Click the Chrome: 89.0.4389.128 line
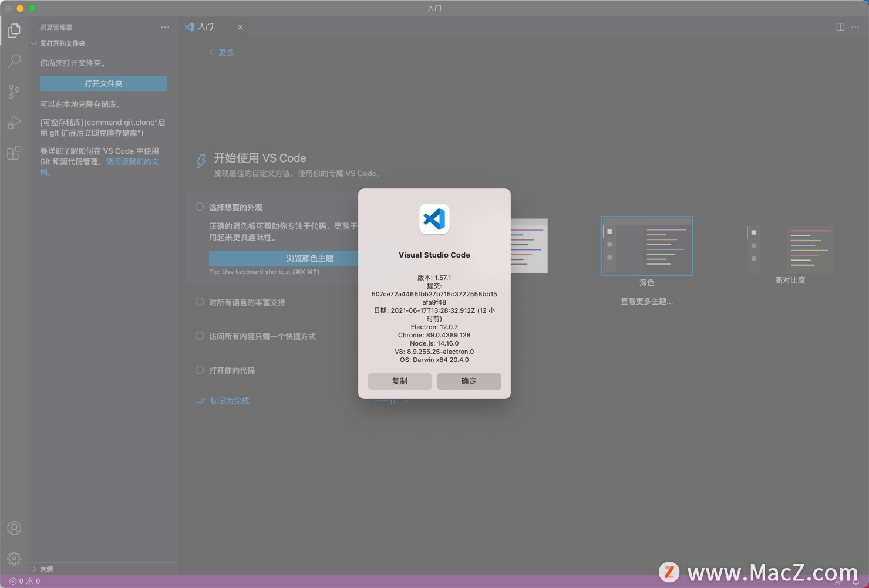Screen dimensions: 869x588 pyautogui.click(x=435, y=335)
